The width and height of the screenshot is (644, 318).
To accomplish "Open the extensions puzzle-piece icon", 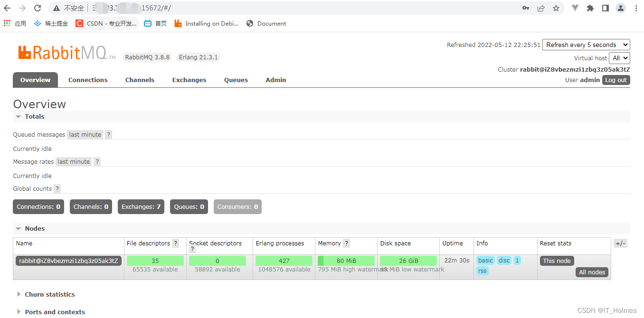I will click(x=590, y=8).
